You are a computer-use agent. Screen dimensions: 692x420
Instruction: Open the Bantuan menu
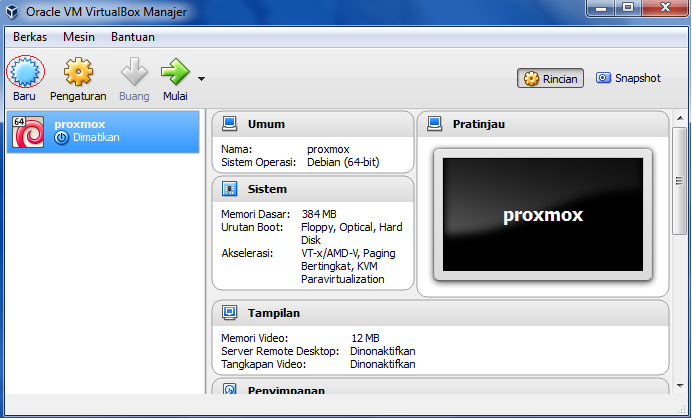tap(133, 37)
